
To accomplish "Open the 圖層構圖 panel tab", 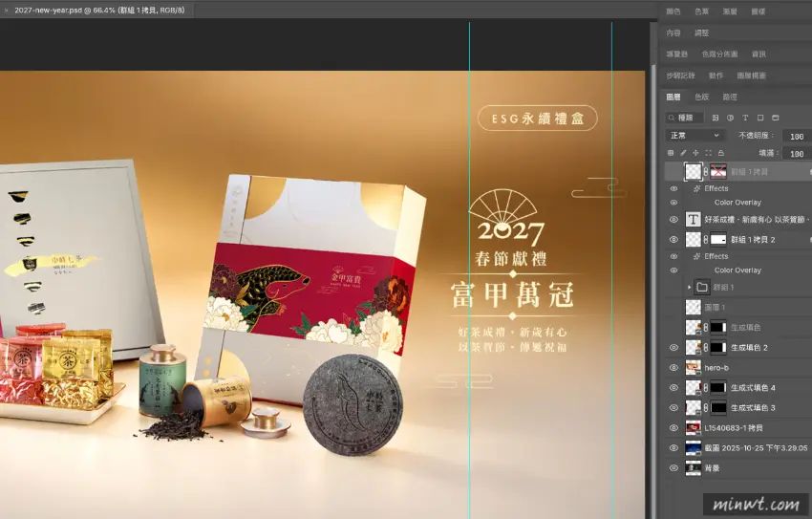I will [752, 76].
